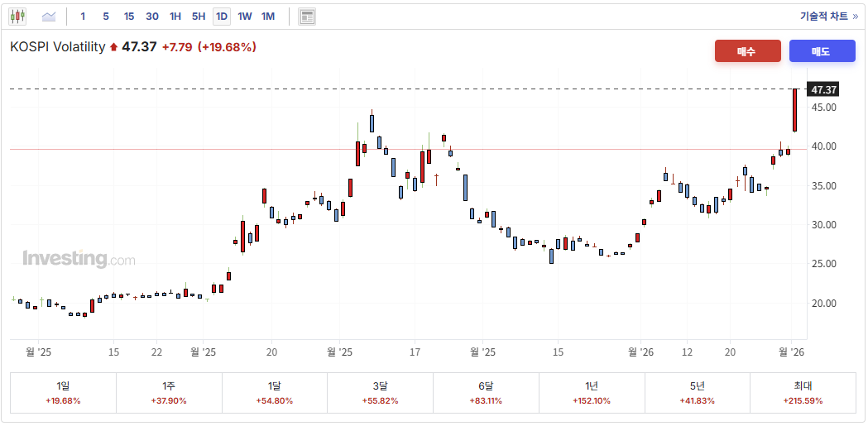Select the 5 minute interval
Image resolution: width=868 pixels, height=426 pixels.
[x=106, y=17]
